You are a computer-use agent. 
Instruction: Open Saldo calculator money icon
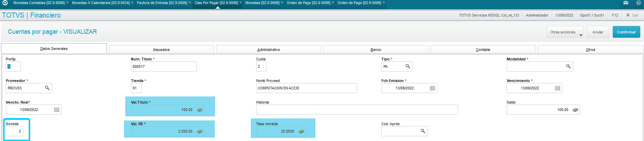(x=575, y=110)
